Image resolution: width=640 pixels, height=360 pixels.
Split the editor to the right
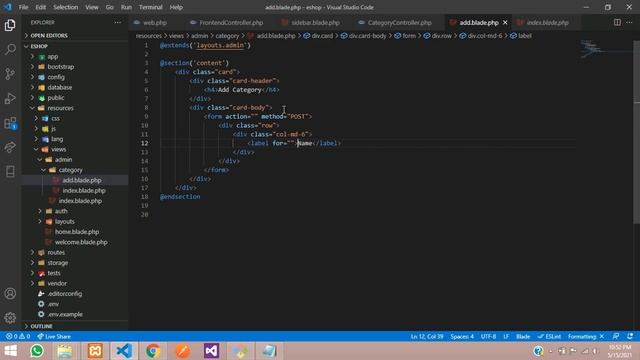pyautogui.click(x=617, y=22)
